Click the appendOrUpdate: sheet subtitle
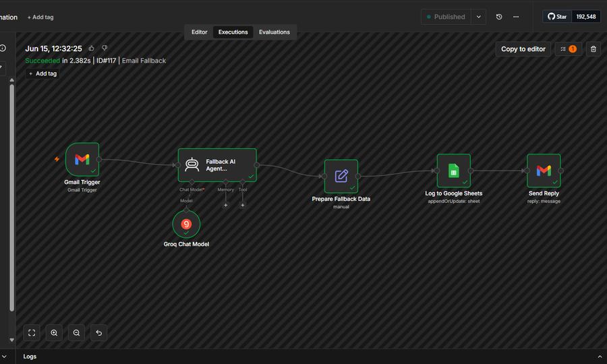The image size is (607, 364). click(454, 201)
